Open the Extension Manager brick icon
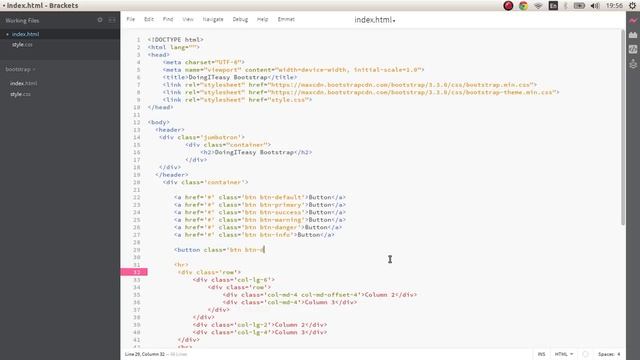 pos(633,35)
